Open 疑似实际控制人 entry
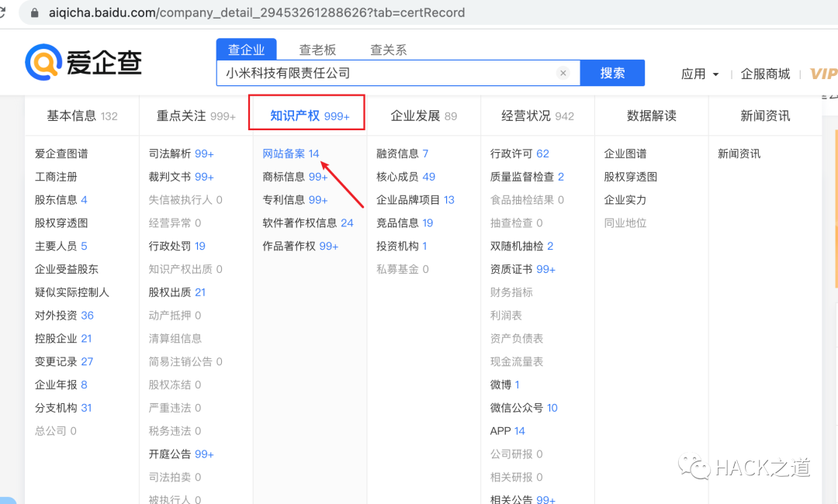 coord(72,292)
